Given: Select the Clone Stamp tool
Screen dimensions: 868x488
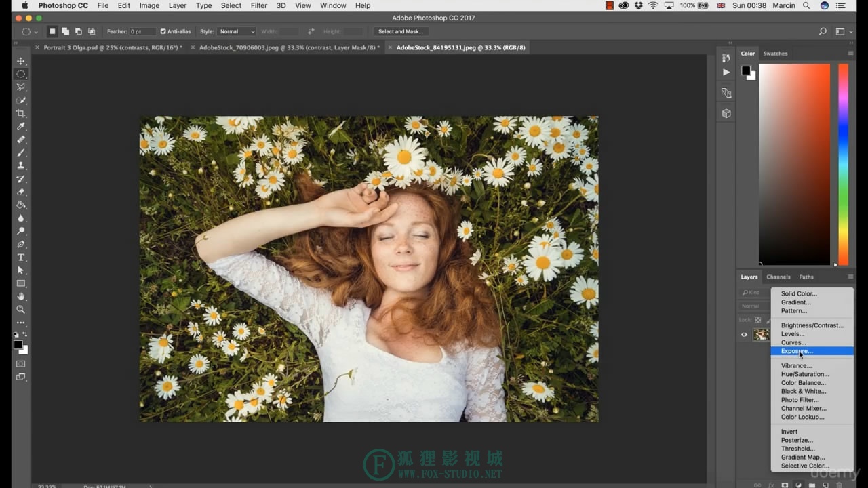Looking at the screenshot, I should 21,165.
